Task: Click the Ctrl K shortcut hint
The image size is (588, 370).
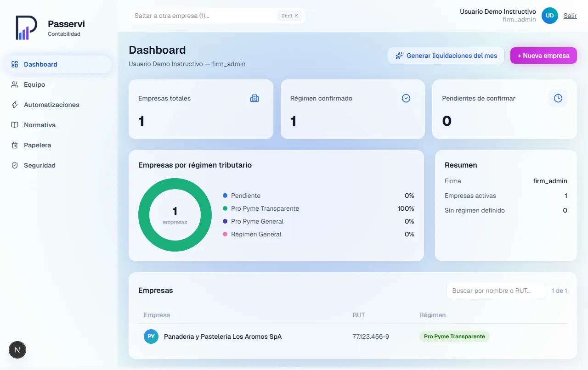Action: click(290, 16)
